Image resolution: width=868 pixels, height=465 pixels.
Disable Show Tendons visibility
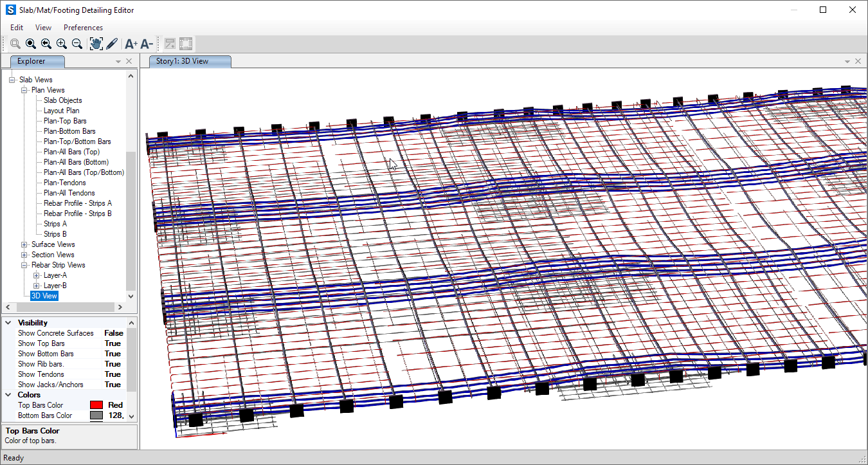(113, 374)
